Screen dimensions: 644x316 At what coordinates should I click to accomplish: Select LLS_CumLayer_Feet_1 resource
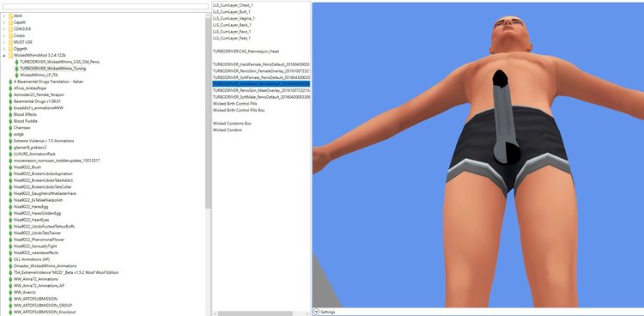pos(232,39)
